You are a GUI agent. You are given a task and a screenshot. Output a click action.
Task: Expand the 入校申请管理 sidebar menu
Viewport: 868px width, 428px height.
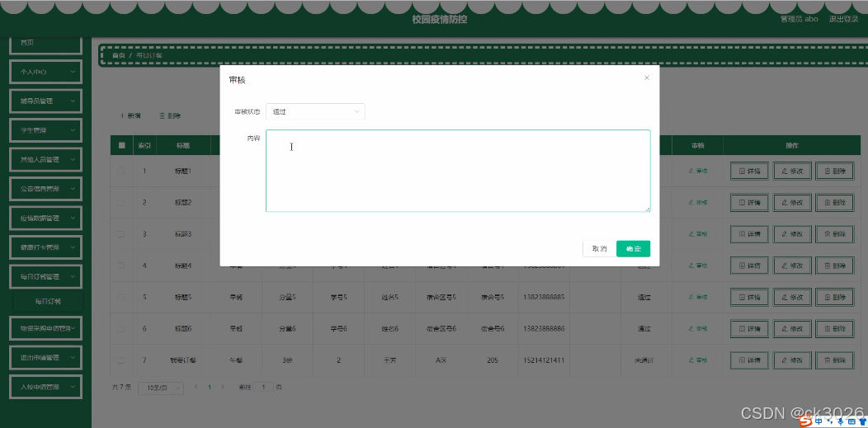tap(45, 387)
